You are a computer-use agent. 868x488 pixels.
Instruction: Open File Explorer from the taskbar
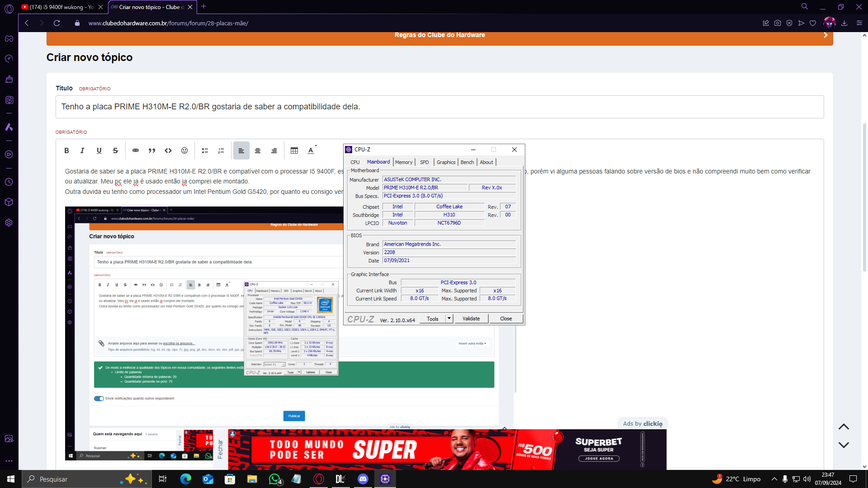coord(252,479)
